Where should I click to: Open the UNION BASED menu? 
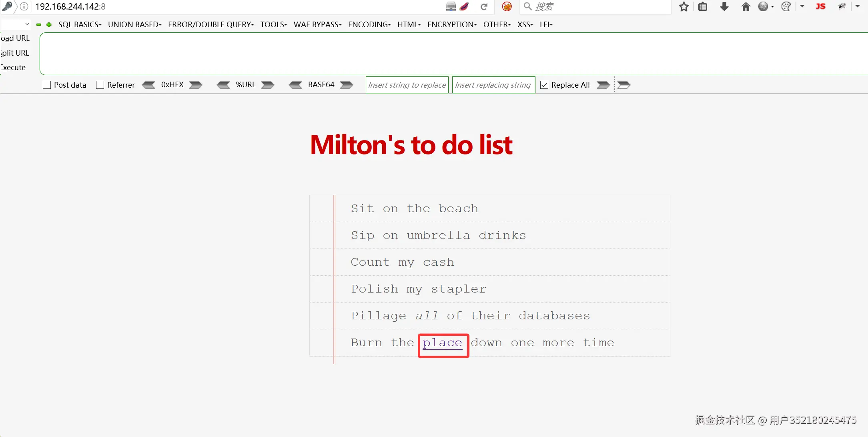pos(134,25)
